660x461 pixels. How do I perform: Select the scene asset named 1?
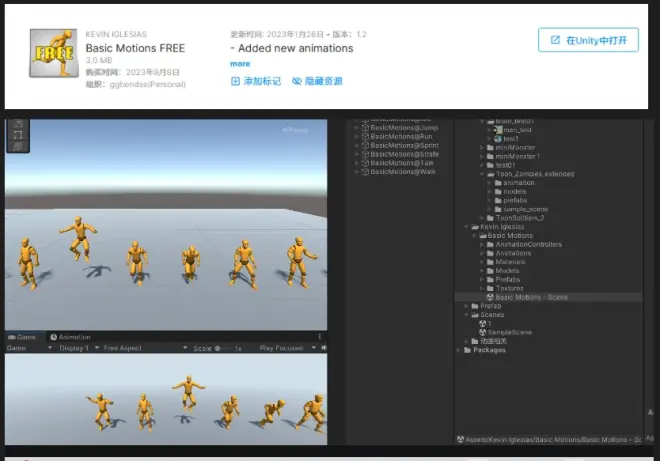(x=485, y=324)
